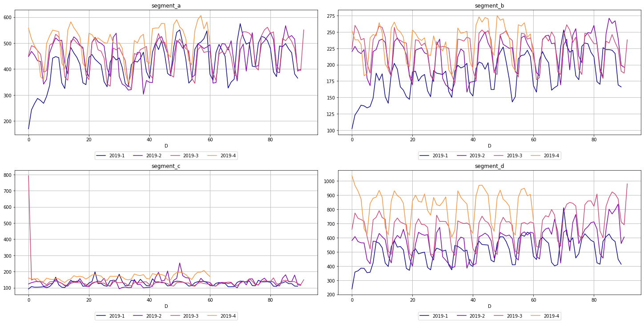Select the 2019-1 legend label under segment_a
Screen dimensions: 644x323
pyautogui.click(x=117, y=156)
